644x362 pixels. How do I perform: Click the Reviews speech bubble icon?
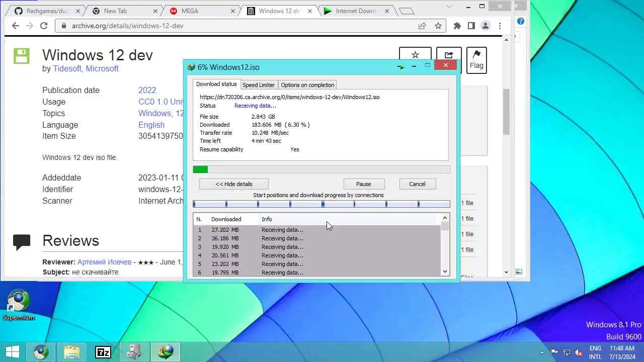tap(22, 242)
